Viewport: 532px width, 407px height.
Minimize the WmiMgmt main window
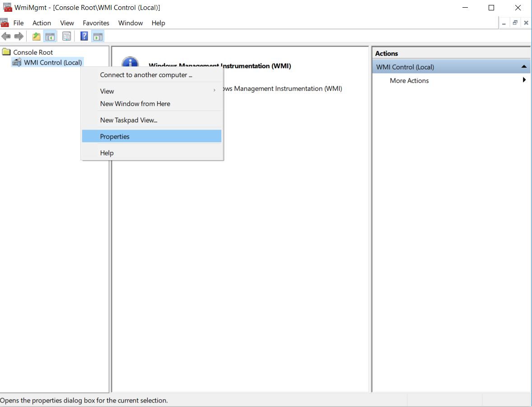point(465,8)
